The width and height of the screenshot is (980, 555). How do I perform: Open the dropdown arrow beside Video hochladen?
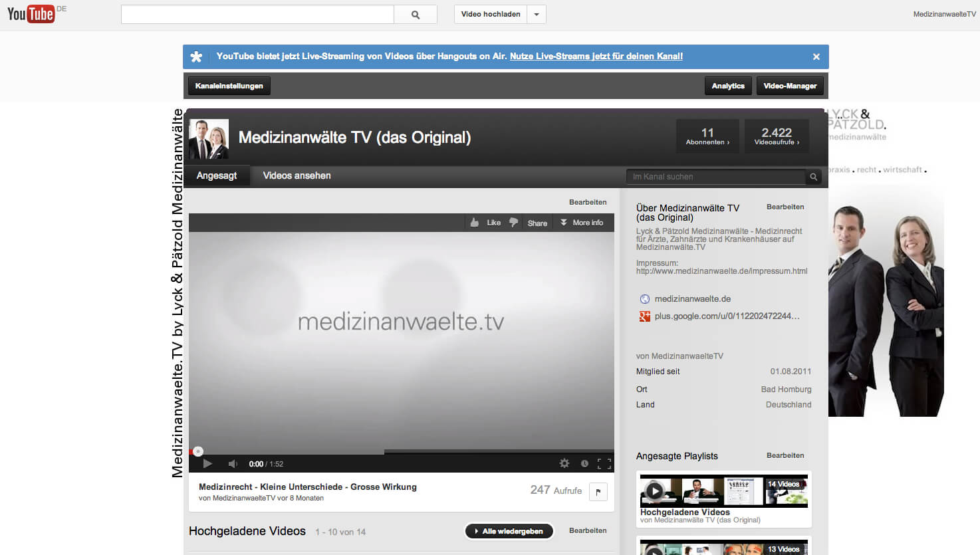(x=537, y=14)
